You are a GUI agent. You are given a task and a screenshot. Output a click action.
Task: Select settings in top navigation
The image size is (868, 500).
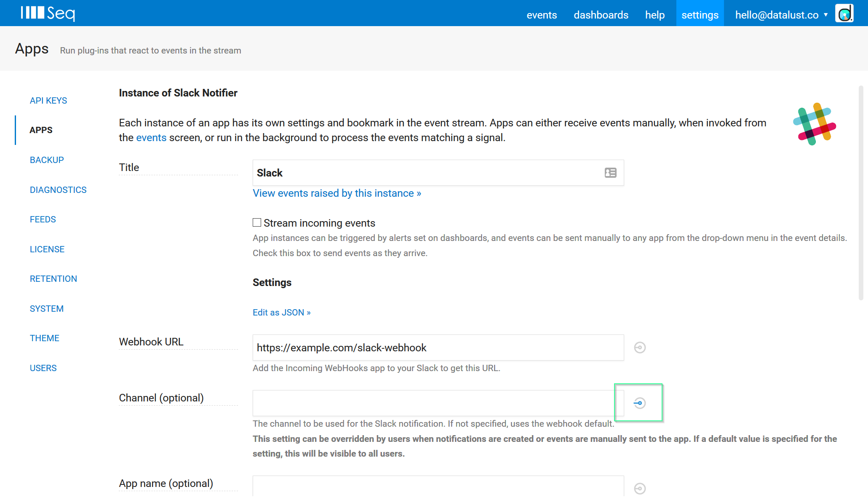click(x=700, y=14)
